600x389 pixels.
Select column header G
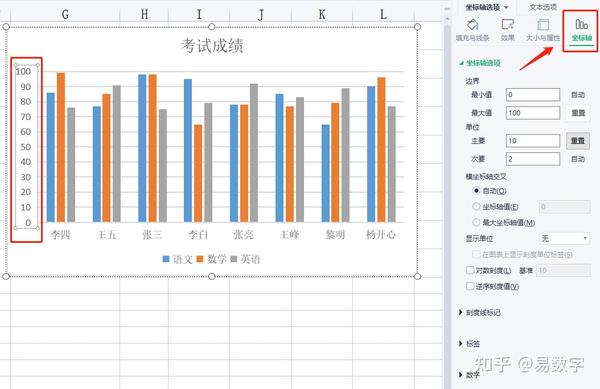tap(65, 15)
